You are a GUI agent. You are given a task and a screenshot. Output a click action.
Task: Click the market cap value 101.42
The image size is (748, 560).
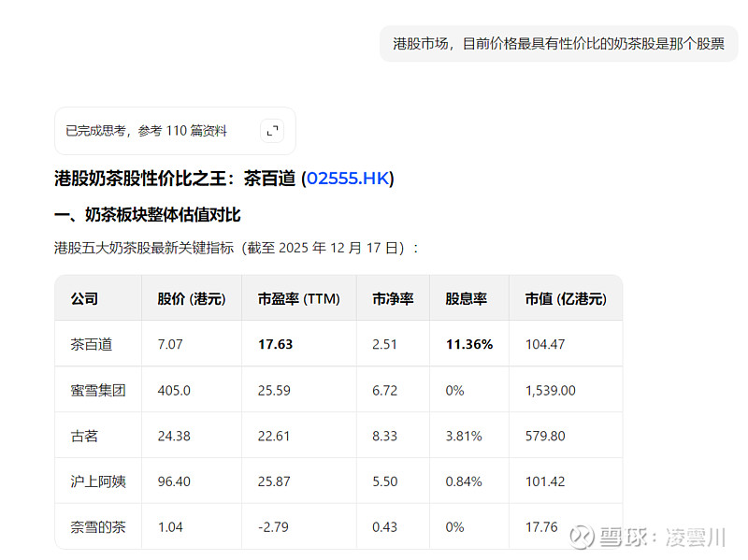(545, 481)
